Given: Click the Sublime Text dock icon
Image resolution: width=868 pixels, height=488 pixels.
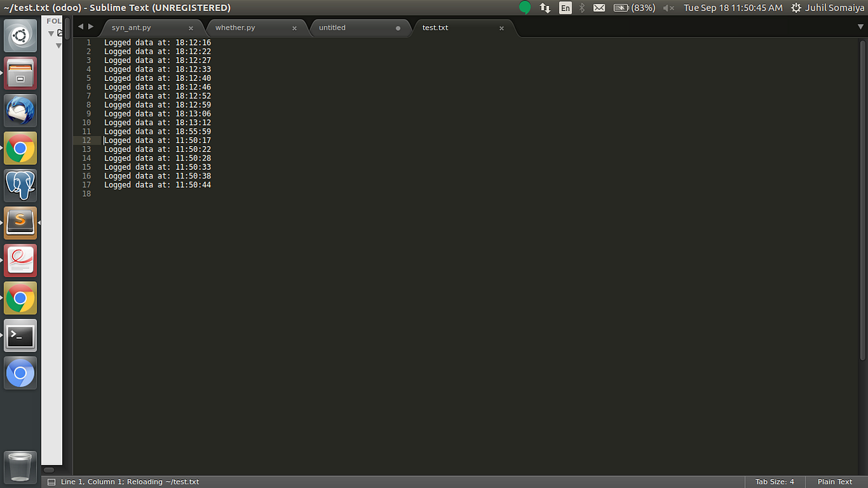Looking at the screenshot, I should click(20, 223).
